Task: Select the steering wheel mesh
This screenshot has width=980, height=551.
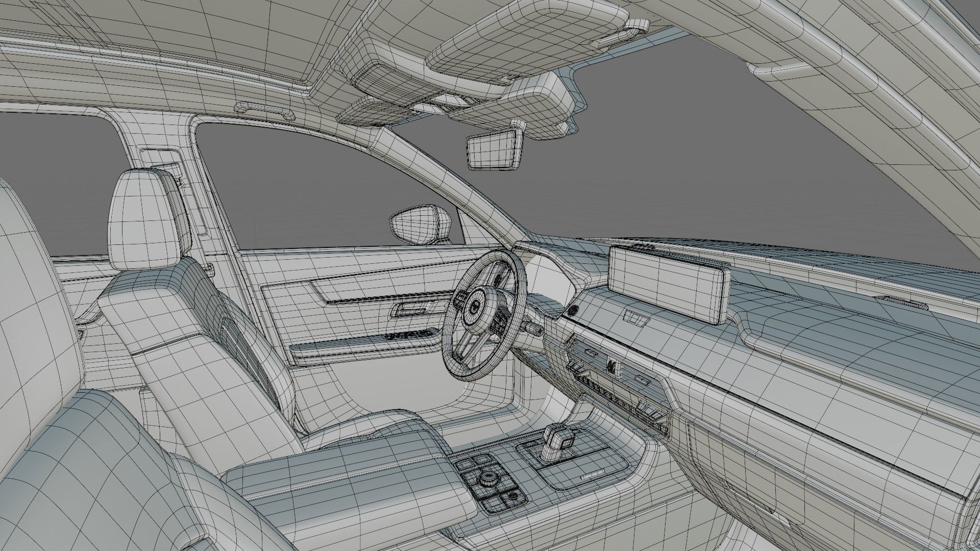Action: point(484,315)
